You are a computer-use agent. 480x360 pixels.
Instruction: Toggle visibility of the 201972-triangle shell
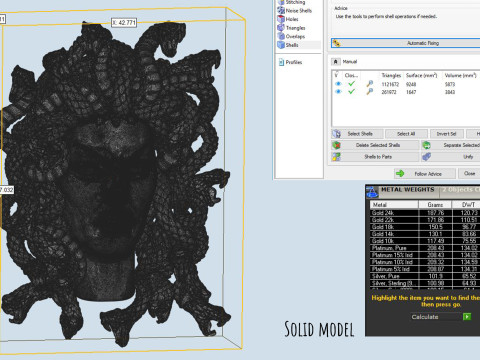coord(338,92)
